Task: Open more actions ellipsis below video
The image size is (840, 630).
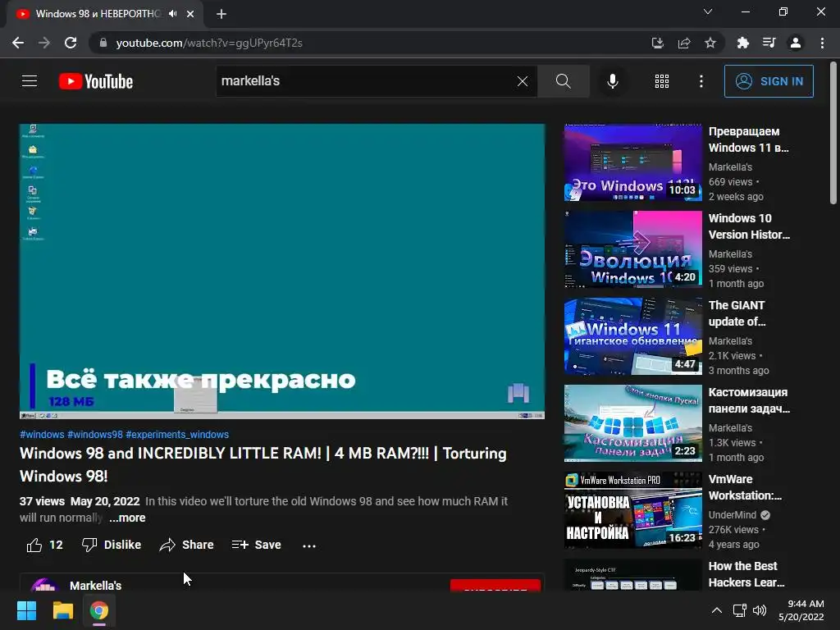Action: click(309, 546)
